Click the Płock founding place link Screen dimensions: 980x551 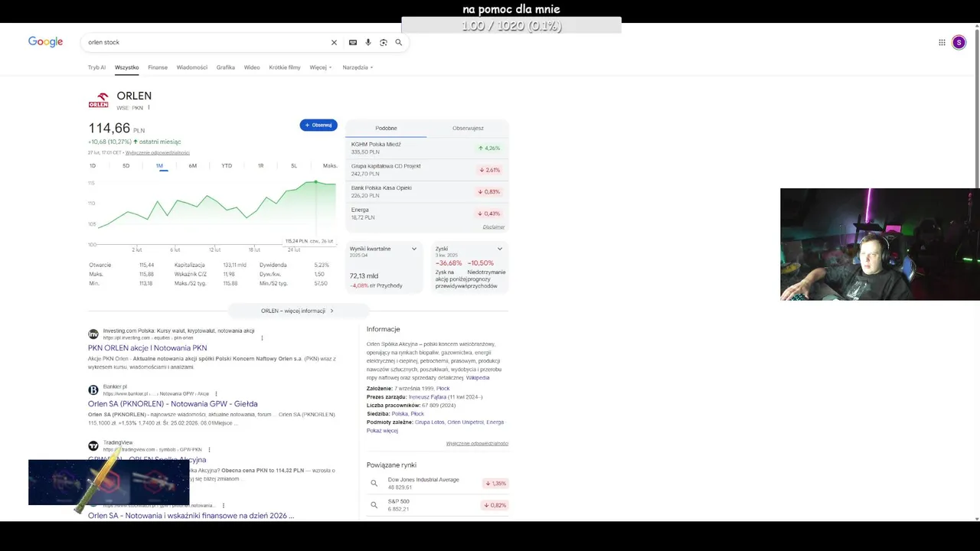coord(443,389)
